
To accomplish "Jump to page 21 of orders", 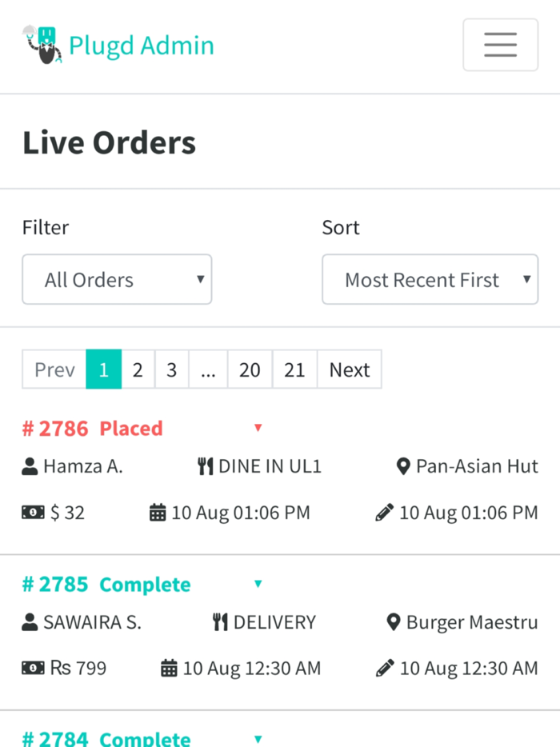I will point(294,369).
